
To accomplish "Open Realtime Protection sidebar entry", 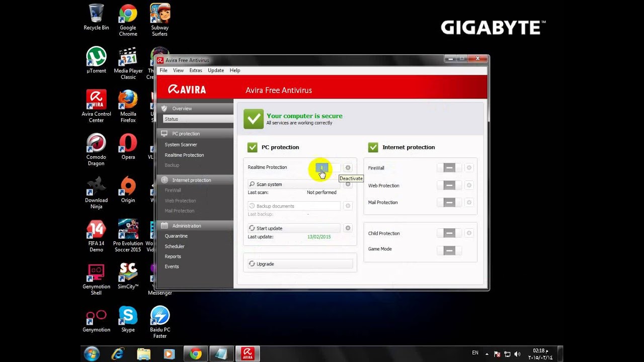I will [x=184, y=155].
